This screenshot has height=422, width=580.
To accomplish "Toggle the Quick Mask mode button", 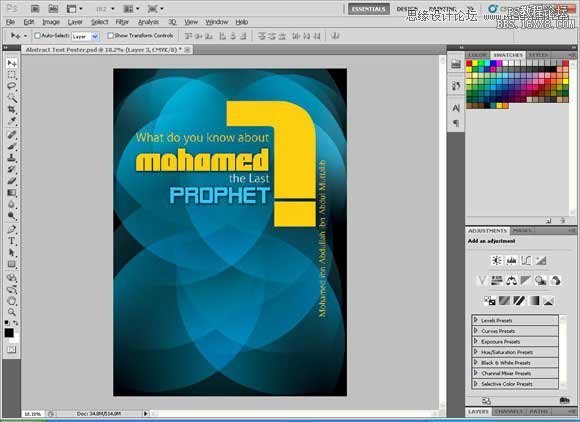I will pyautogui.click(x=12, y=350).
